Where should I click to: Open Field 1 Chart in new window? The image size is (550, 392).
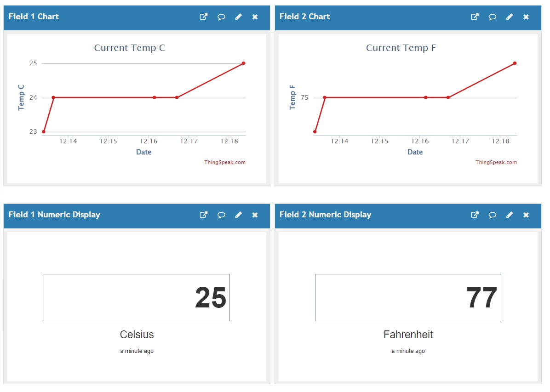[203, 17]
